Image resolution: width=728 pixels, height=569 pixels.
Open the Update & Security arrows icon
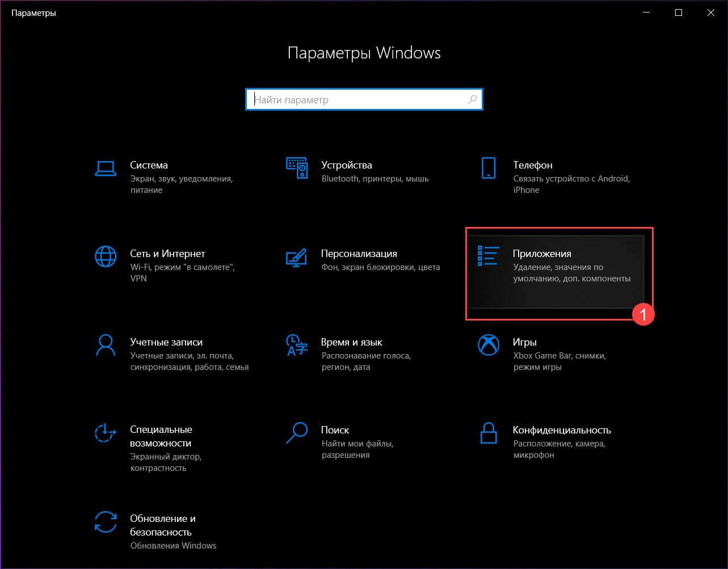coord(106,521)
